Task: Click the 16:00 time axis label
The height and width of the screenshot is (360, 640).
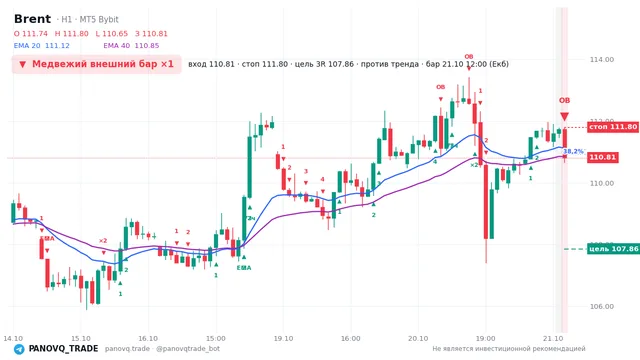Action: click(351, 338)
